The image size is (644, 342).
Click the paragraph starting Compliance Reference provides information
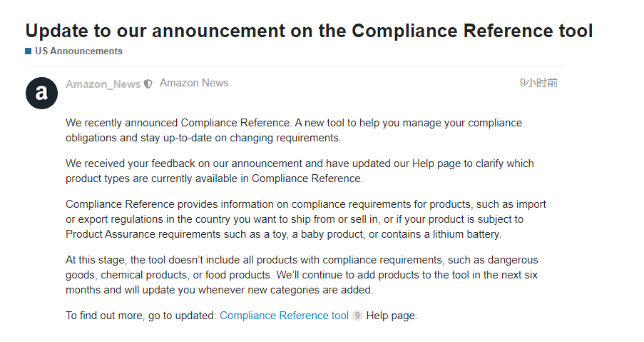point(306,219)
